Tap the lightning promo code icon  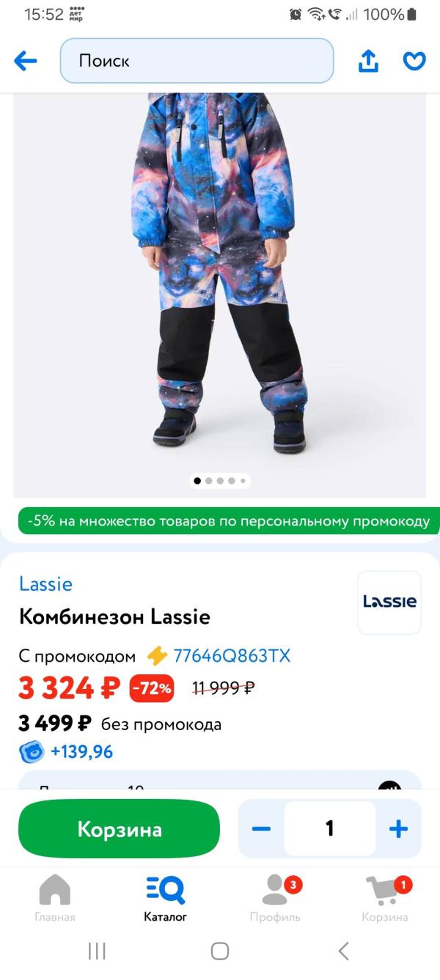point(157,655)
